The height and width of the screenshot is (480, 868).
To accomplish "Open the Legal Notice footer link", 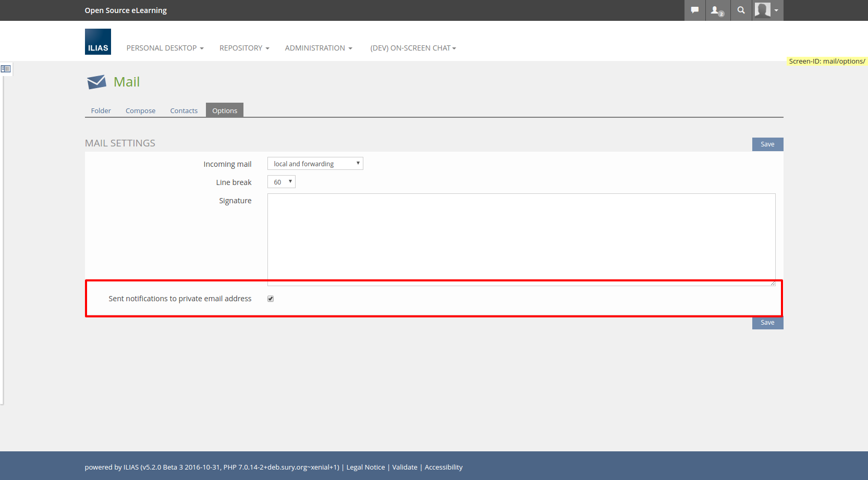I will pyautogui.click(x=365, y=467).
